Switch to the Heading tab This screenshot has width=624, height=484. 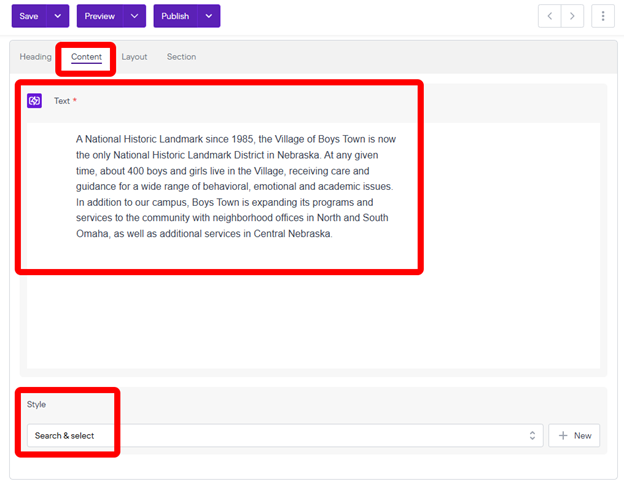tap(35, 57)
